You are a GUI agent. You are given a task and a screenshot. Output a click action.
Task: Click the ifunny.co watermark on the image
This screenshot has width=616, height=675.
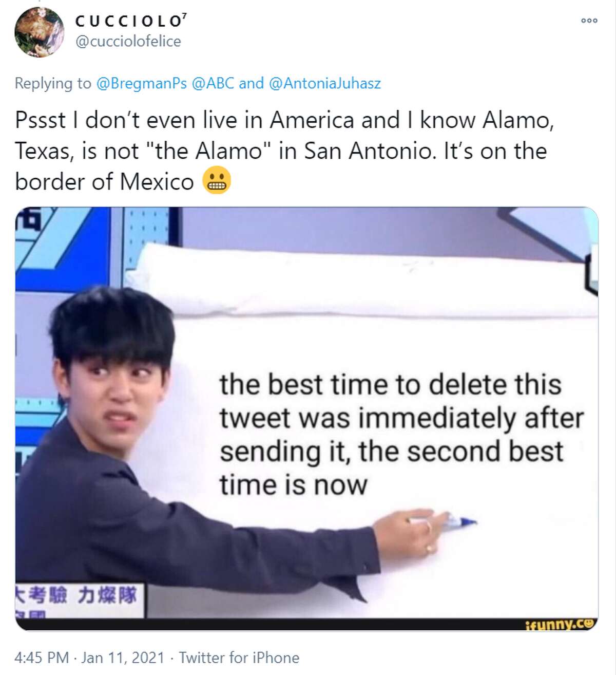click(x=561, y=624)
